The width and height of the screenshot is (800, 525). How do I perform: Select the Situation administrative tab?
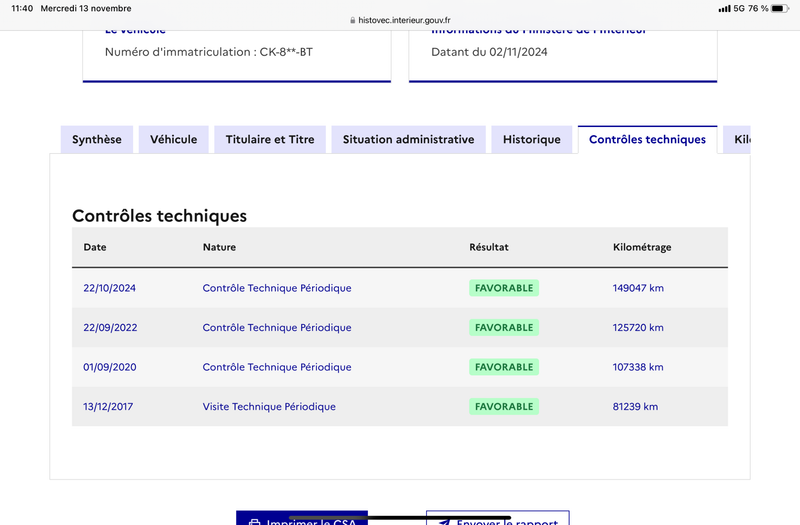(408, 139)
